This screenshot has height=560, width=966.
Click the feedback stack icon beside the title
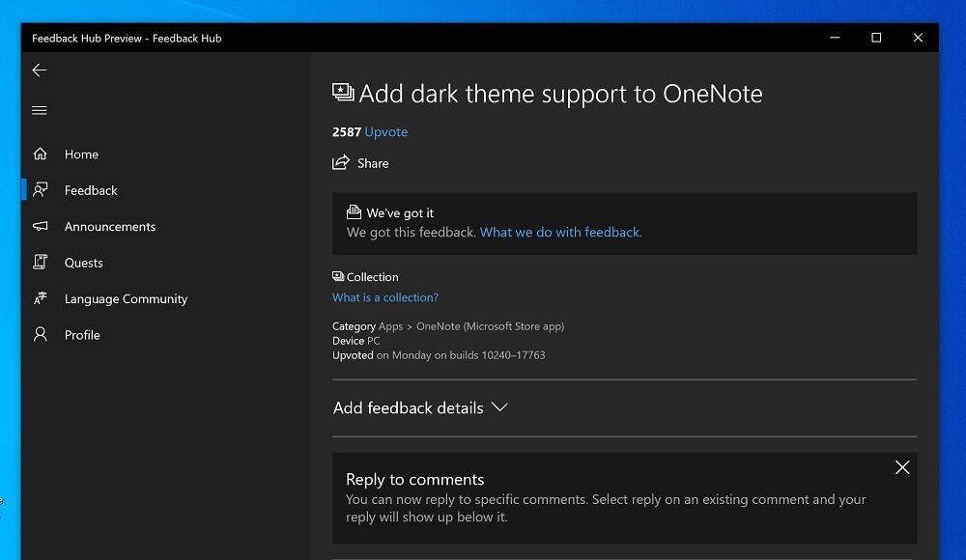coord(343,91)
